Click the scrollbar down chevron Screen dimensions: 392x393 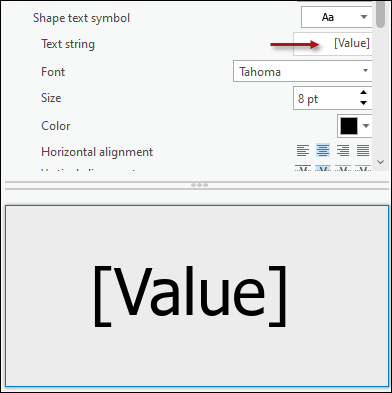tap(380, 162)
